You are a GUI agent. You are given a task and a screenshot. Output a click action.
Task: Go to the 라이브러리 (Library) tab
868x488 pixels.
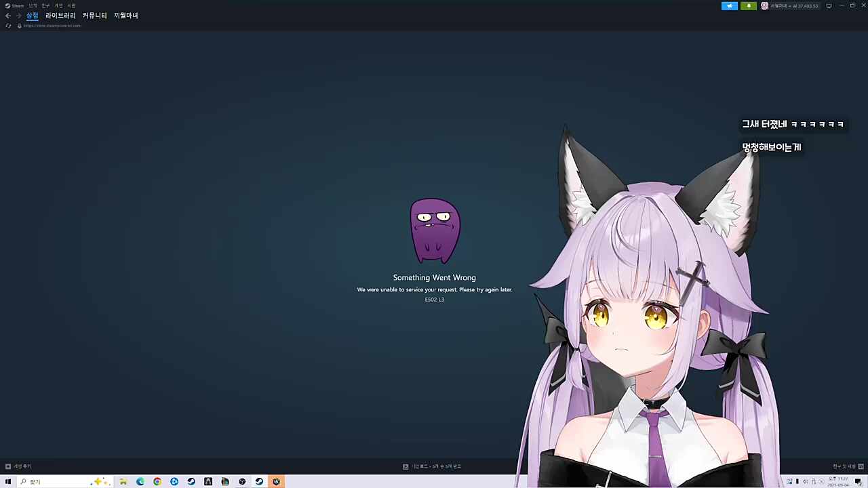60,16
